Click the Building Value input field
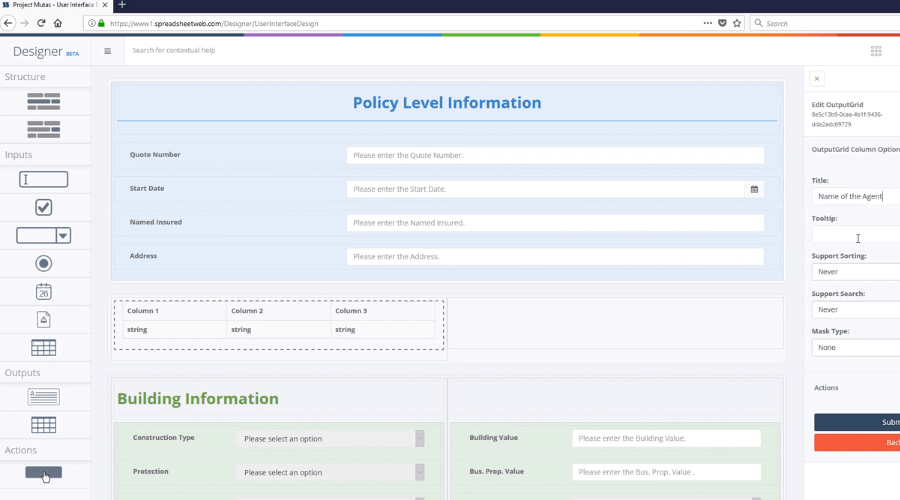The height and width of the screenshot is (500, 900). (x=666, y=438)
